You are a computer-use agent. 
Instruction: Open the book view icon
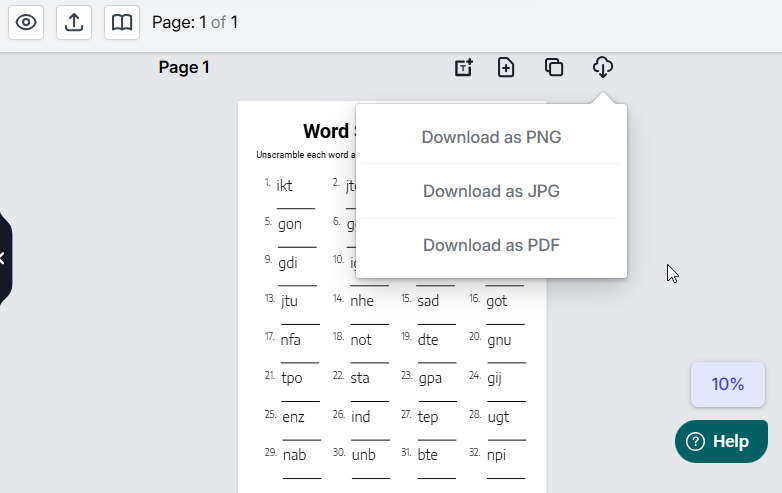point(122,23)
